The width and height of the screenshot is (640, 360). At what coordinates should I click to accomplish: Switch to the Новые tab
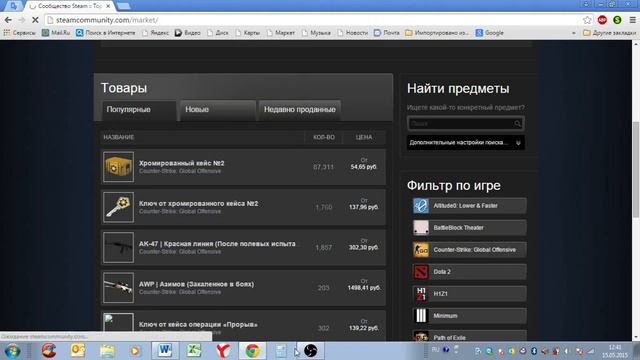218,110
